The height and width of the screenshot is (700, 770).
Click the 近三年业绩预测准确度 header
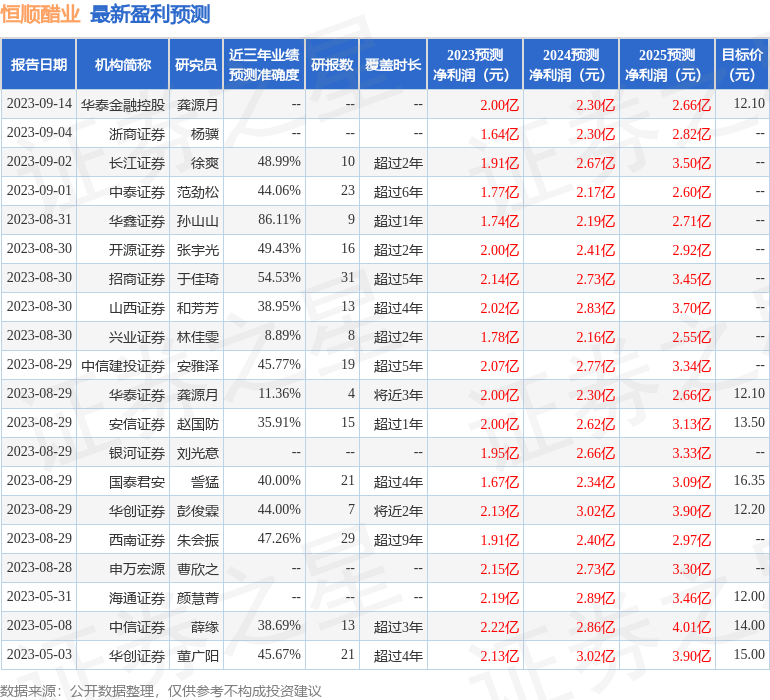264,64
